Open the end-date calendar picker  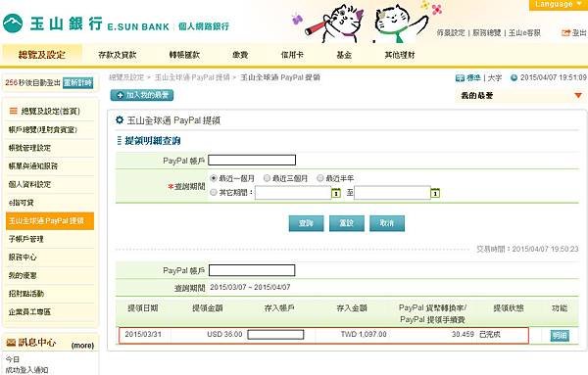pyautogui.click(x=435, y=193)
